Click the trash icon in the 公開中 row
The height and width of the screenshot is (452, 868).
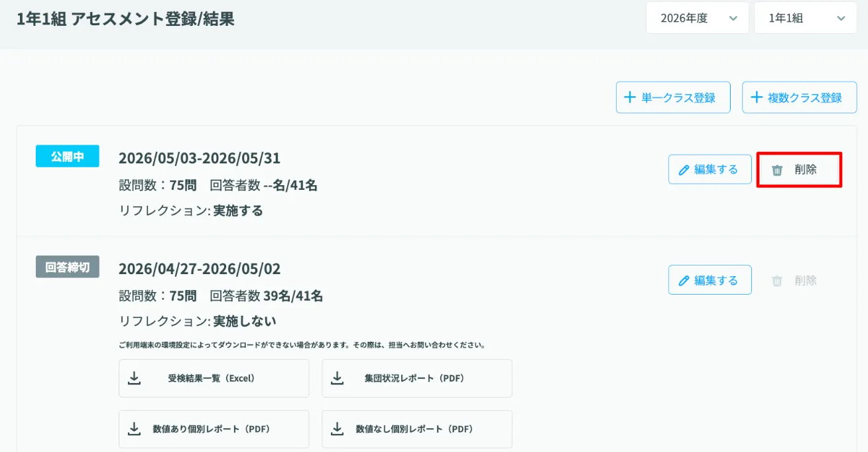point(777,170)
